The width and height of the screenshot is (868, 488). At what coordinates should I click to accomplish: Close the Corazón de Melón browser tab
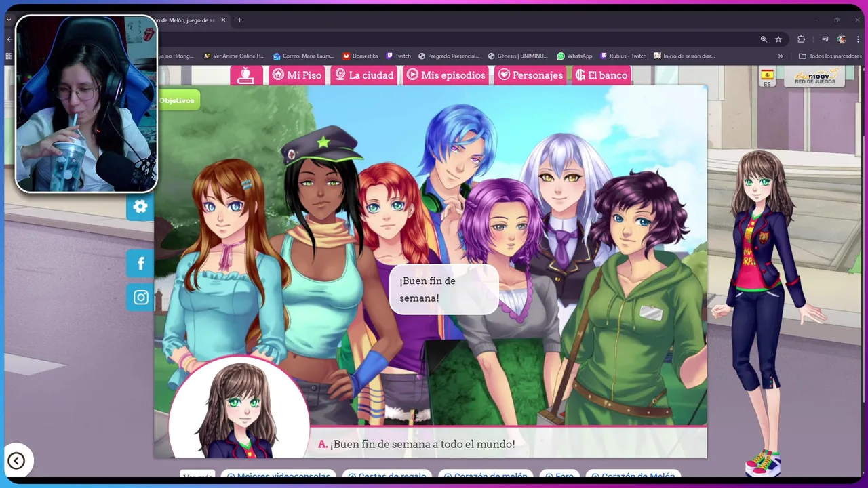[222, 20]
